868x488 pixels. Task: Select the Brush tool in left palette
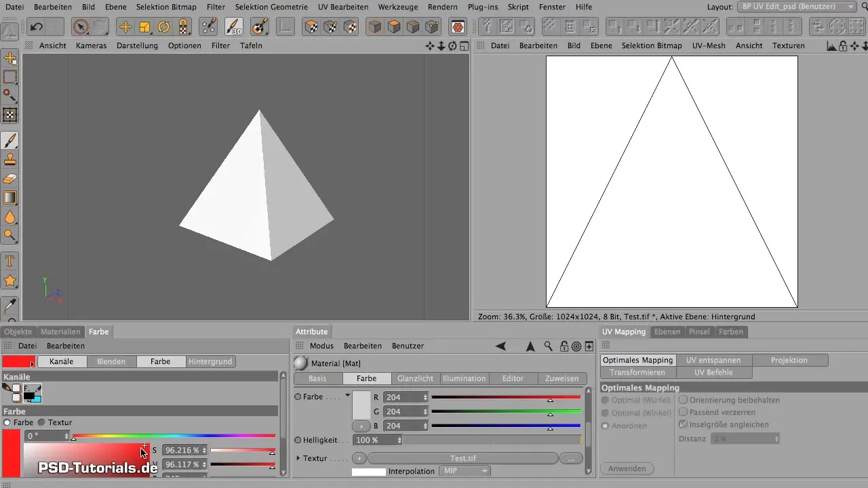click(10, 140)
